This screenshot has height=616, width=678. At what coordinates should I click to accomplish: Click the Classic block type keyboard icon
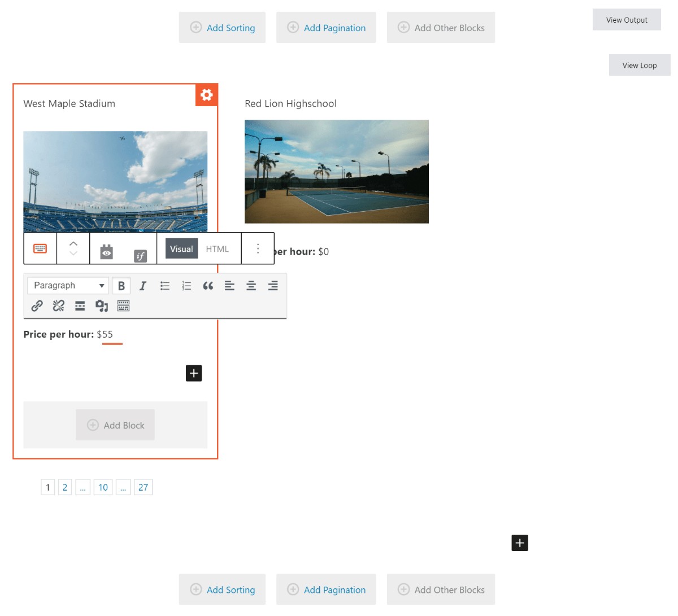coord(40,248)
